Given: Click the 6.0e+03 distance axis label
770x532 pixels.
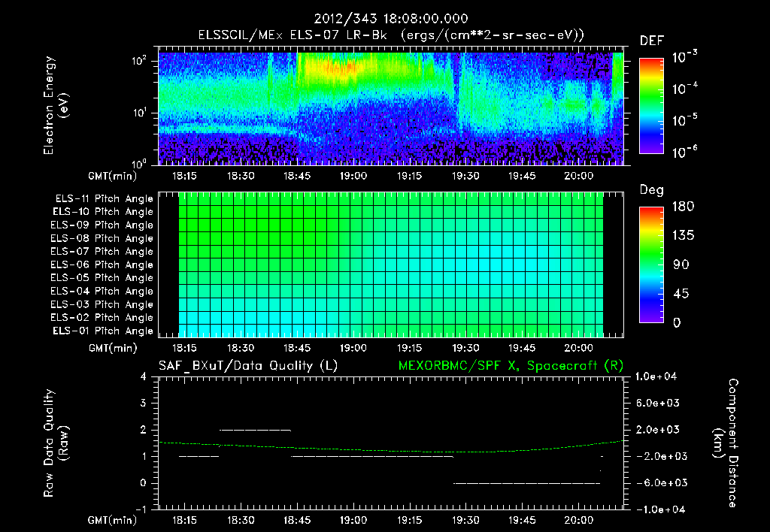Looking at the screenshot, I should pyautogui.click(x=658, y=403).
